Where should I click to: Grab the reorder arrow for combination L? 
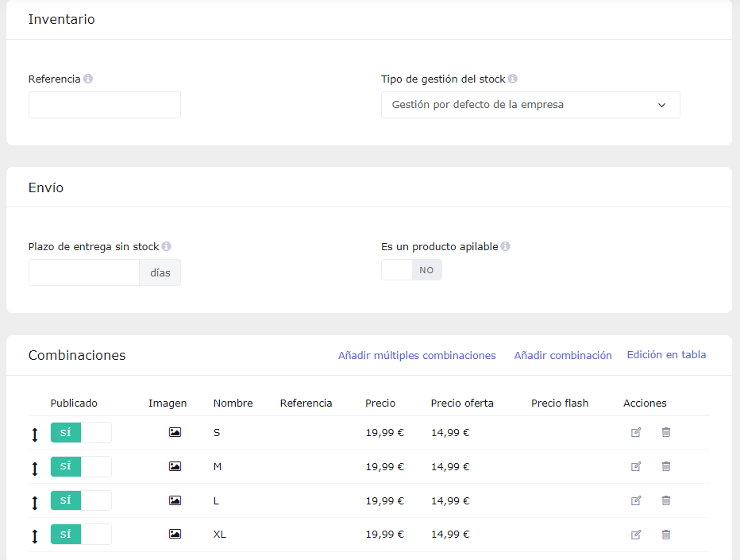(34, 503)
